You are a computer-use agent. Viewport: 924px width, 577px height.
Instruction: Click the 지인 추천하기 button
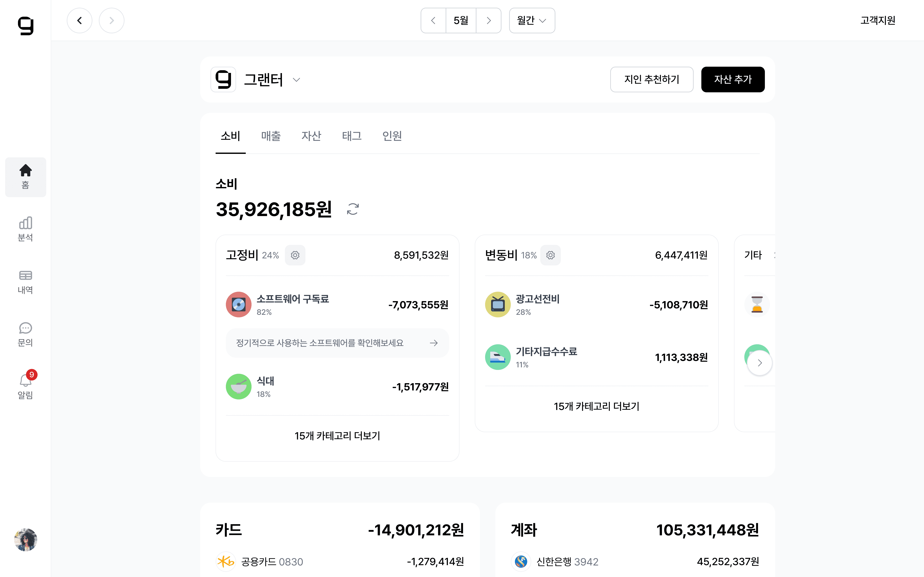point(651,79)
